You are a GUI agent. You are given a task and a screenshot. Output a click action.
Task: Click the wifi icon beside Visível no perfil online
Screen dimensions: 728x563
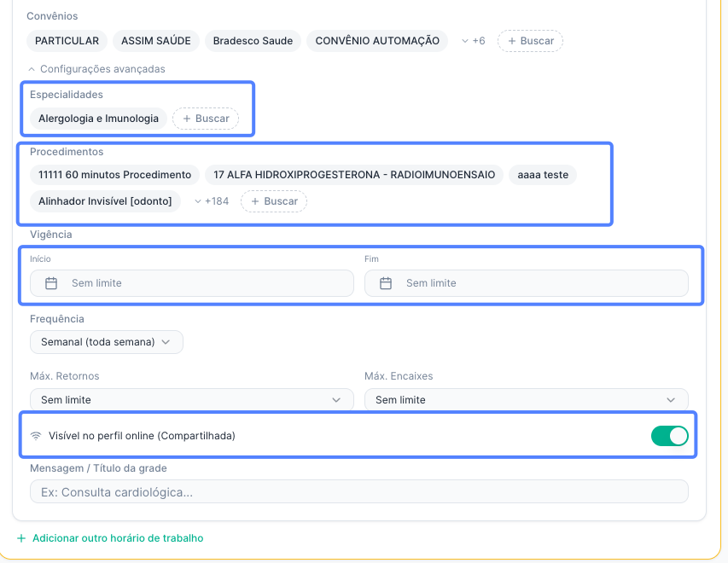36,436
